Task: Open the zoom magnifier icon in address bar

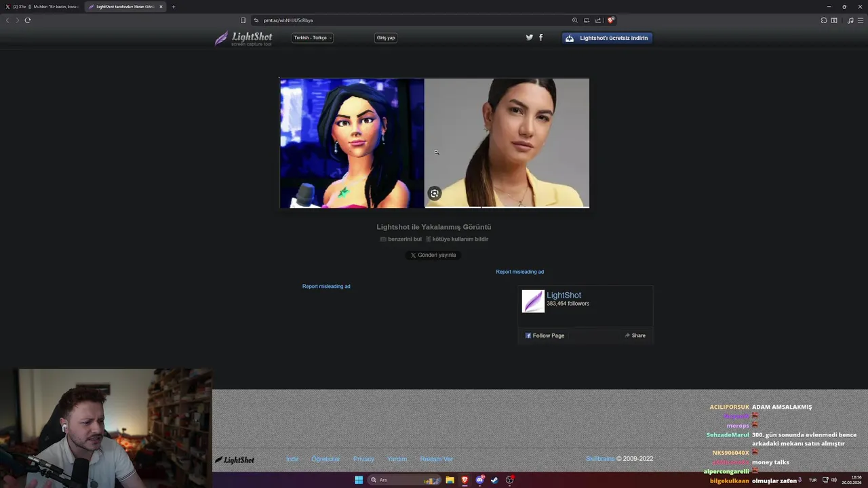Action: click(575, 20)
